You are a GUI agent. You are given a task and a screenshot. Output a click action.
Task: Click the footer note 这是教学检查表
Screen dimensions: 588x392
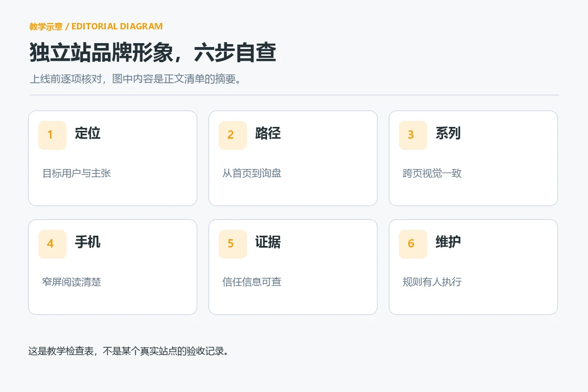point(61,351)
